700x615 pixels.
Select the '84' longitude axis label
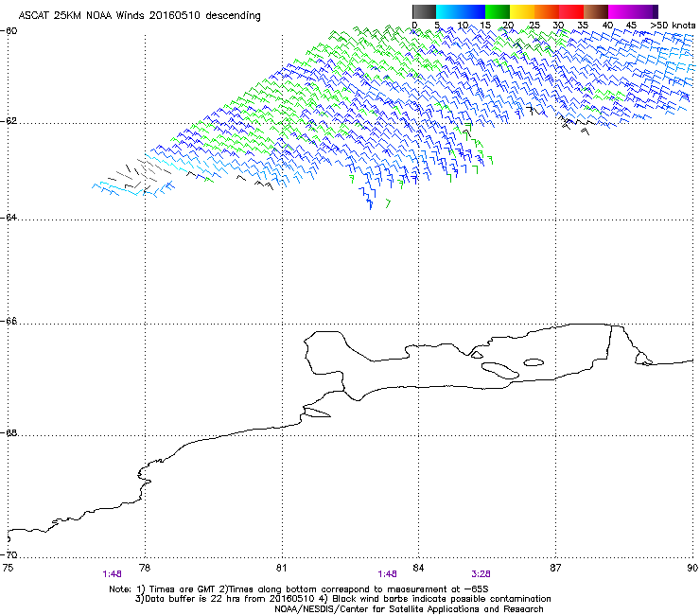[x=418, y=568]
